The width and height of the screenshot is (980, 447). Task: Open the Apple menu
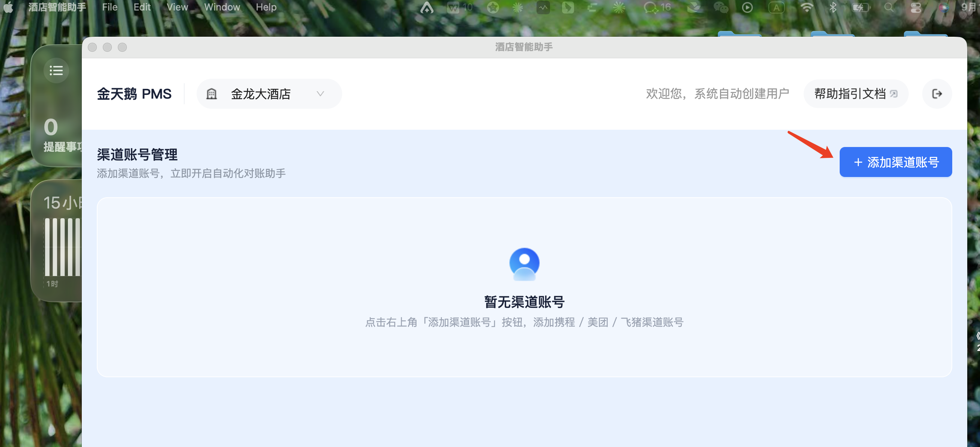[8, 7]
